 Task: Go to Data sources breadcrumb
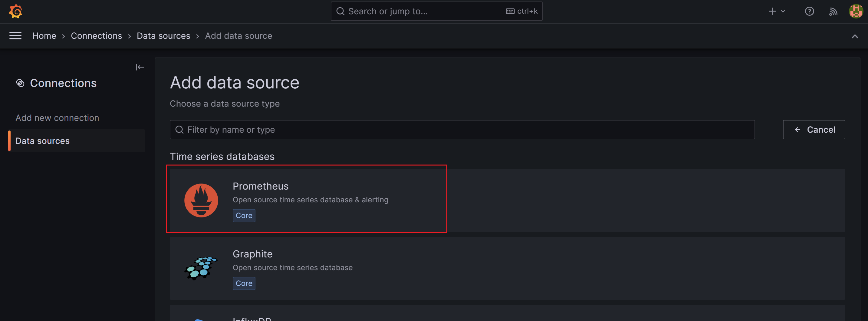pos(163,36)
